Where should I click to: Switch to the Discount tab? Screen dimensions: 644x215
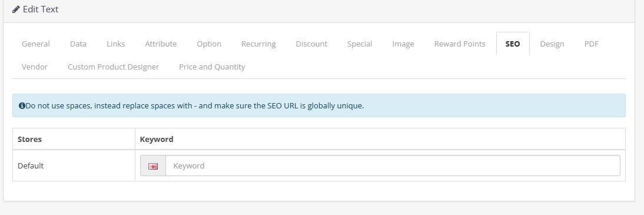pos(311,44)
